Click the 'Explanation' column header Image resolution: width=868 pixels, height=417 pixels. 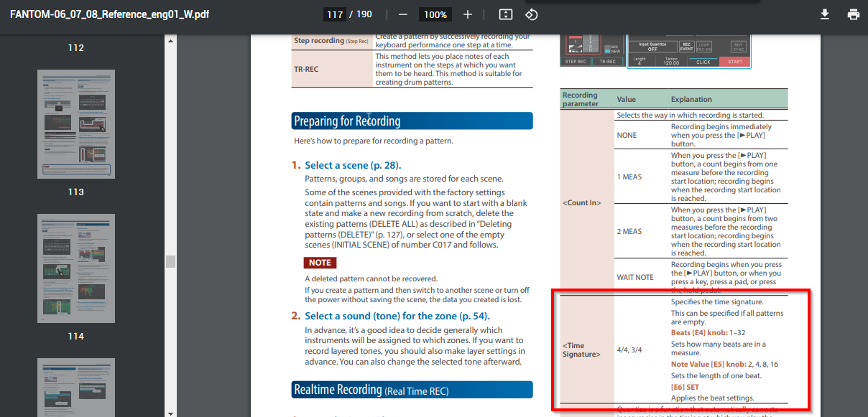[691, 99]
